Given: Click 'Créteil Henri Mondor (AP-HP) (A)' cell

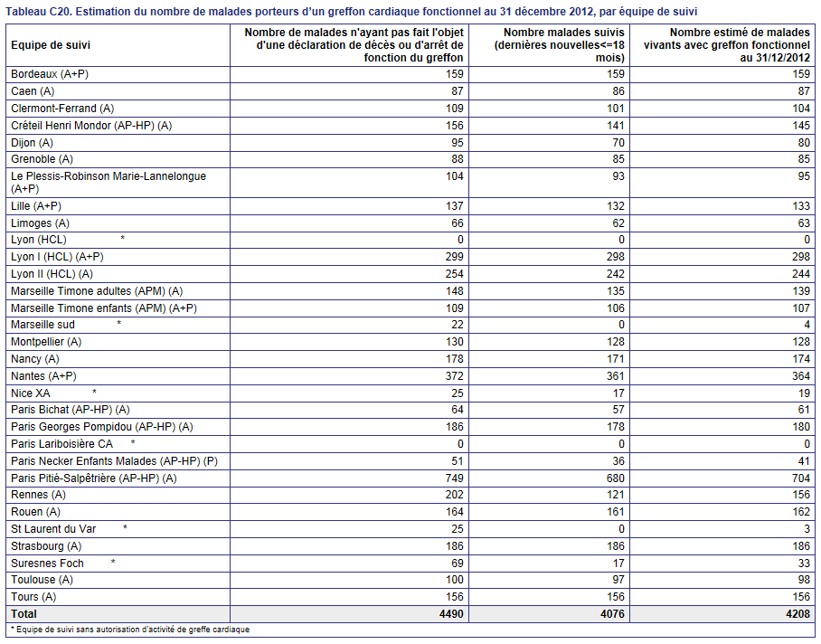Looking at the screenshot, I should [x=91, y=126].
